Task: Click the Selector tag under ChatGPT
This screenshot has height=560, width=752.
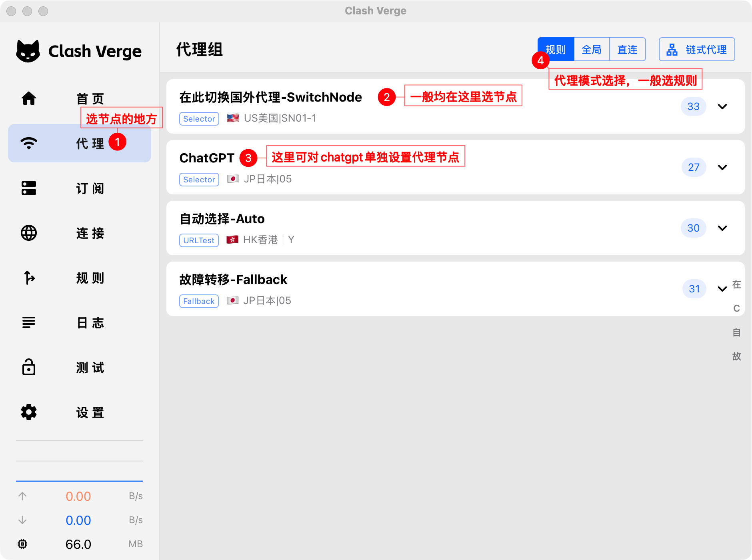Action: [x=199, y=180]
